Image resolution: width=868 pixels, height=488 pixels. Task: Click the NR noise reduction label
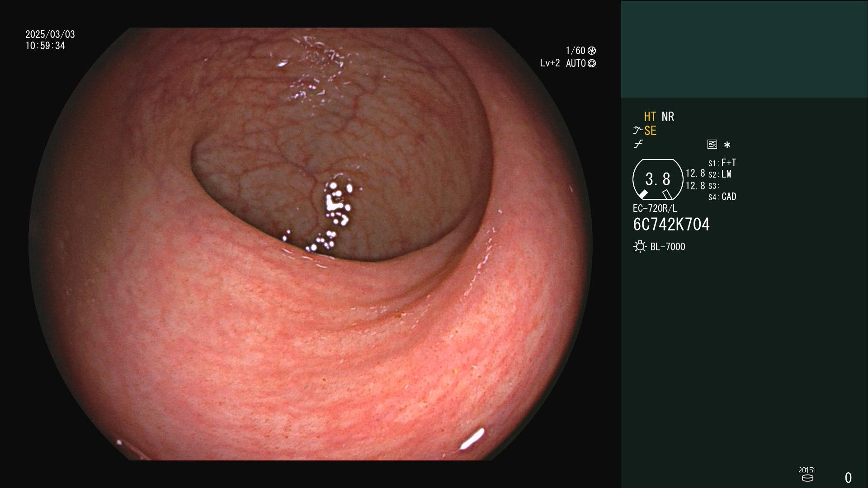tap(668, 117)
